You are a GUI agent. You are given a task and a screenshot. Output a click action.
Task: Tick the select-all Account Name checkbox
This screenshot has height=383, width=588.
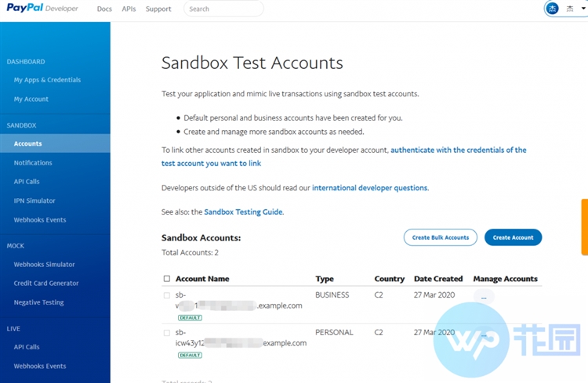tap(167, 279)
